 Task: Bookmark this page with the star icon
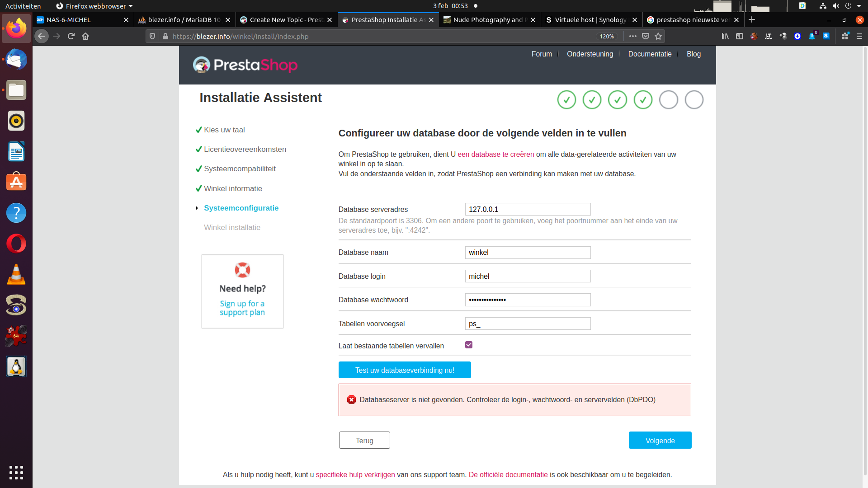[658, 36]
